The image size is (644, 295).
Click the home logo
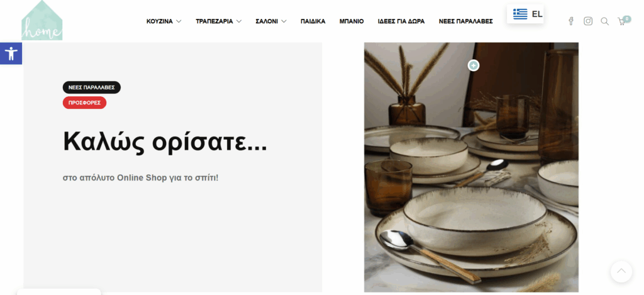42,21
